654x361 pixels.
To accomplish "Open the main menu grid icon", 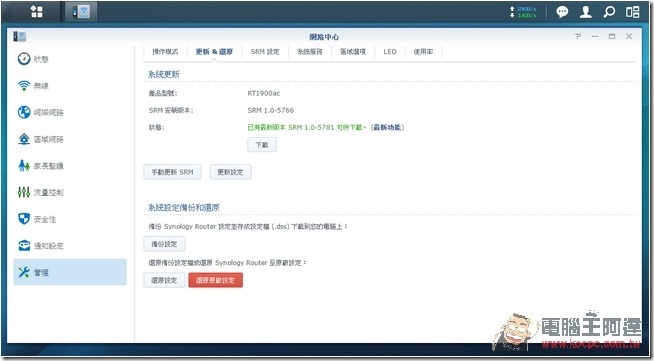I will pyautogui.click(x=36, y=12).
